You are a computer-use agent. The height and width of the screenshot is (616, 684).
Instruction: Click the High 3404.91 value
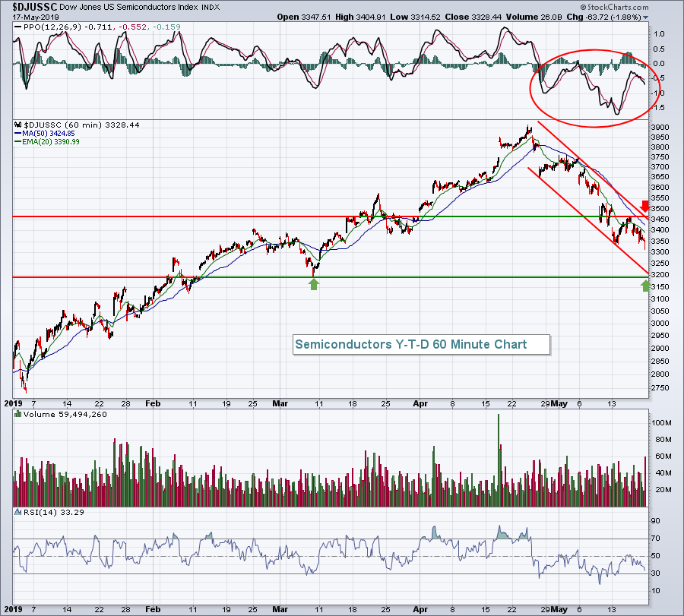[360, 17]
